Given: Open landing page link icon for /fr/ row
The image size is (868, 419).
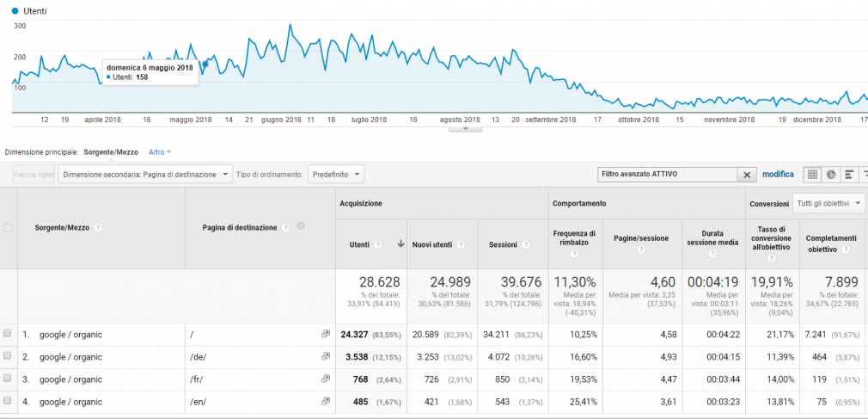Looking at the screenshot, I should coord(326,379).
